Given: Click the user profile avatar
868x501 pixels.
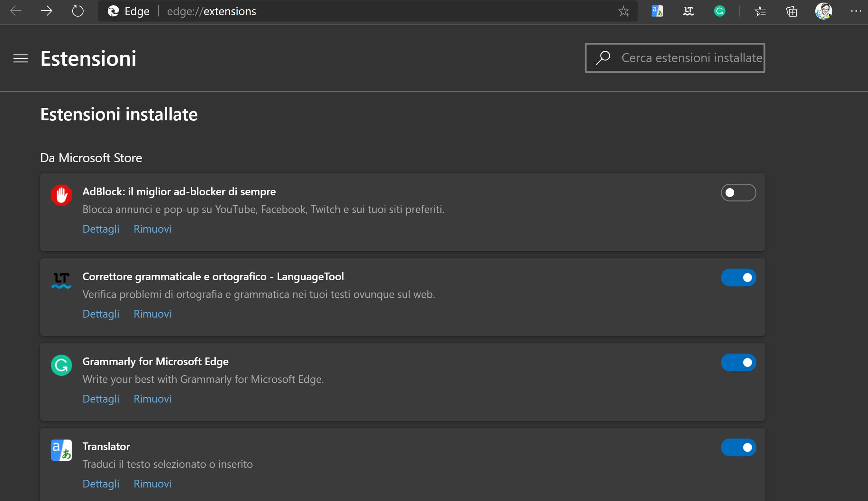Looking at the screenshot, I should [x=823, y=11].
